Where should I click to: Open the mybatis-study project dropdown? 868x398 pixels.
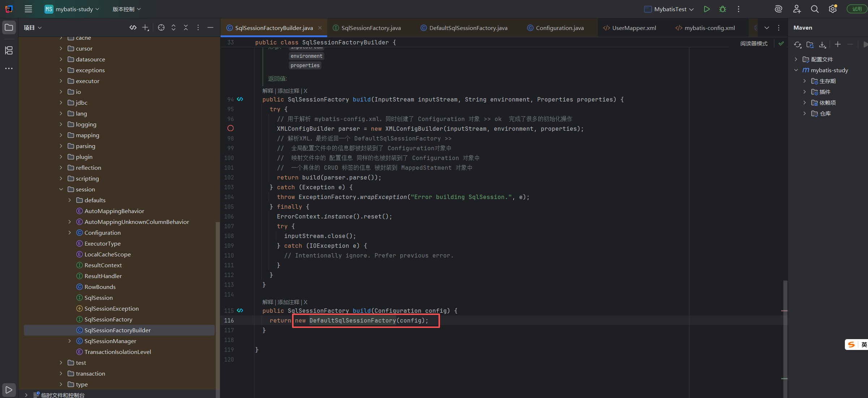(x=72, y=9)
